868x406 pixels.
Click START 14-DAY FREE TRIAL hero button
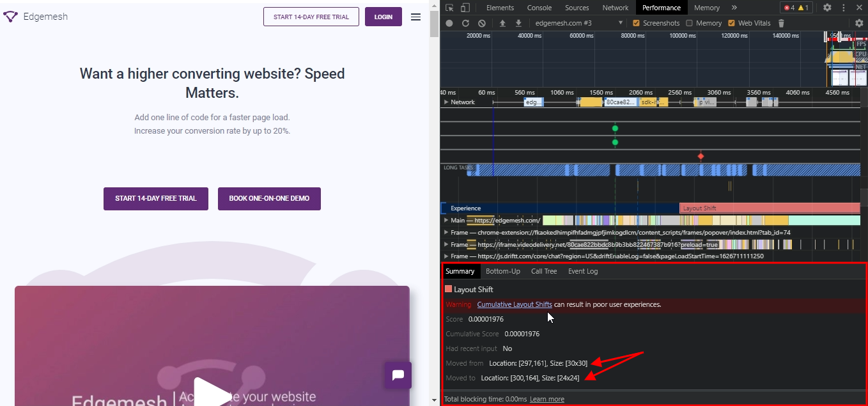point(156,198)
